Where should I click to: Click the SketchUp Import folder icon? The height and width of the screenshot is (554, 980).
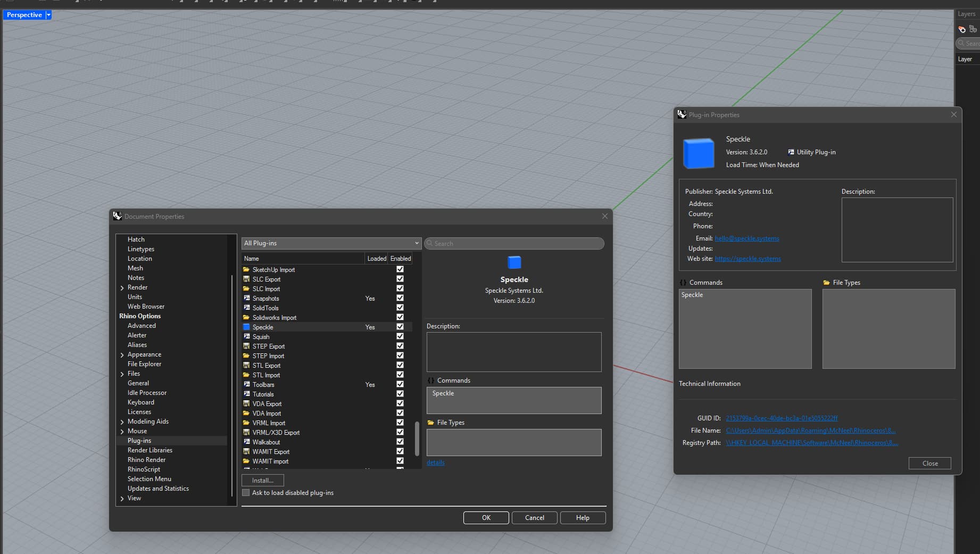tap(246, 269)
